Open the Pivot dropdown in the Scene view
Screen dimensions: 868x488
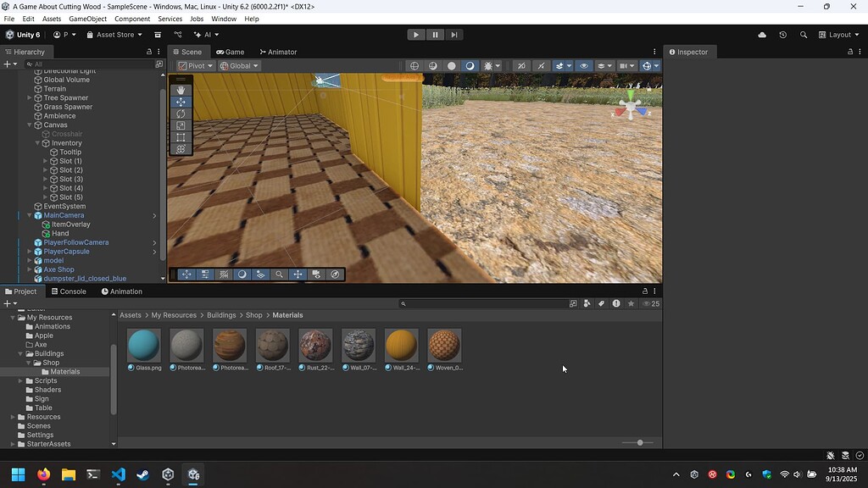coord(195,65)
